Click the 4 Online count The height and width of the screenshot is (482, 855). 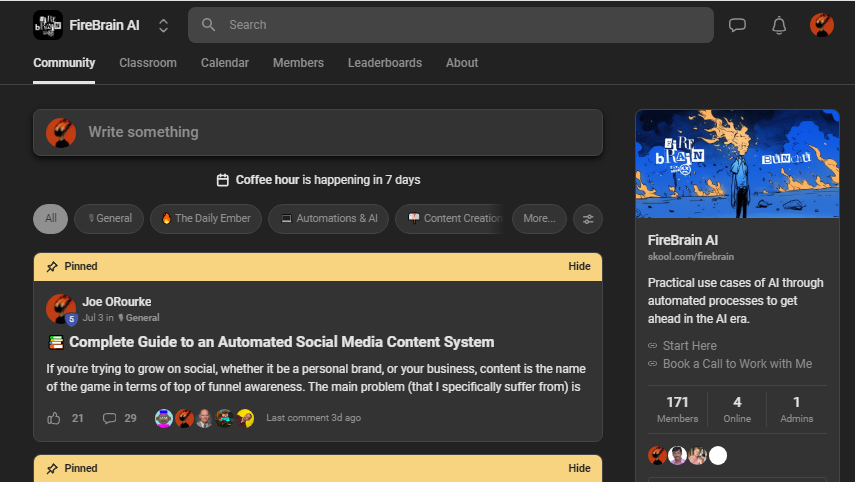[x=737, y=409]
